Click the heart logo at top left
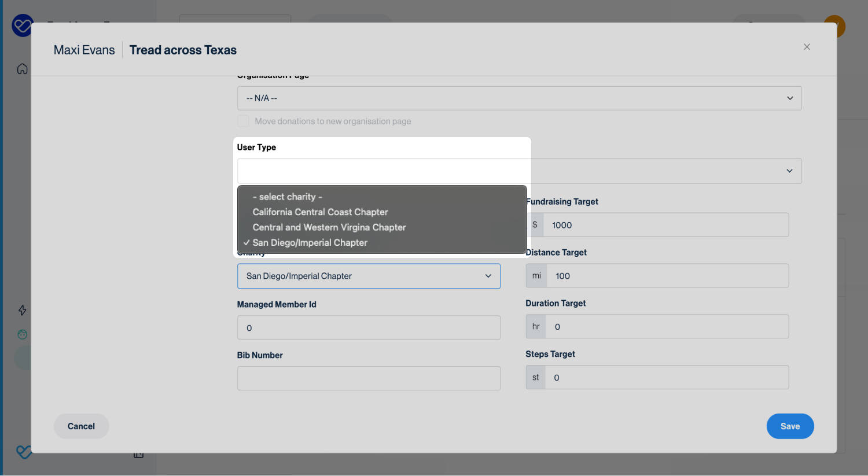Screen dimensions: 868x476 click(22, 26)
